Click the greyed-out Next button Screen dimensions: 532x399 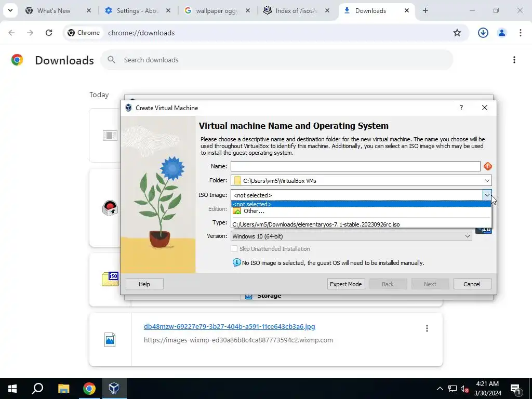click(430, 284)
